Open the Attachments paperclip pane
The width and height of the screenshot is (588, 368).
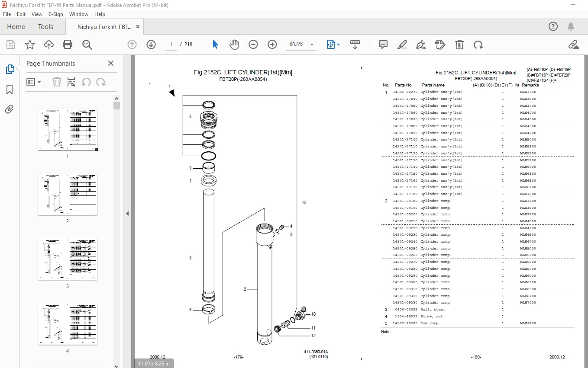pos(10,109)
